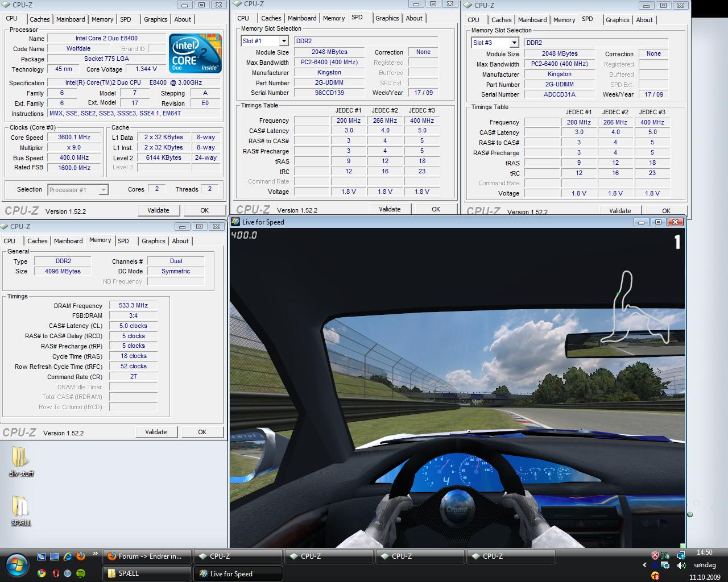Open the red security shield tray icon
The height and width of the screenshot is (582, 728).
tap(655, 555)
